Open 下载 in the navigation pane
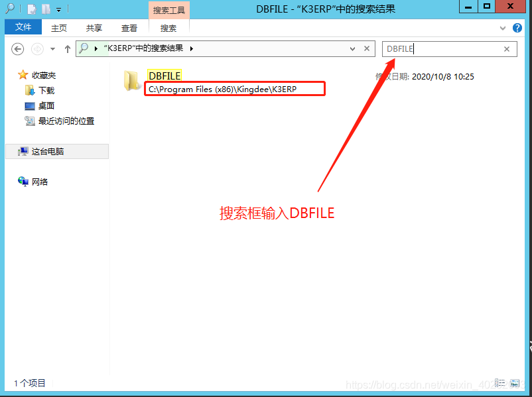Viewport: 532px width, 397px height. [46, 91]
